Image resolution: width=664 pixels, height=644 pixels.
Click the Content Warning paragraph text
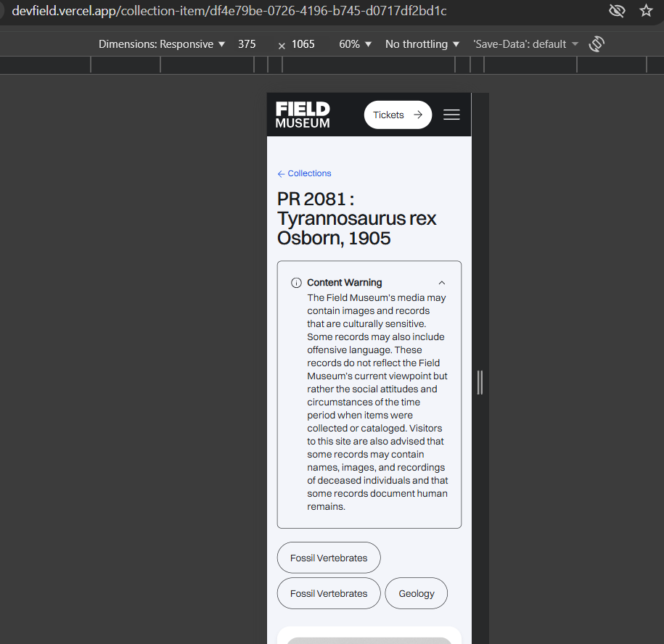coord(377,402)
